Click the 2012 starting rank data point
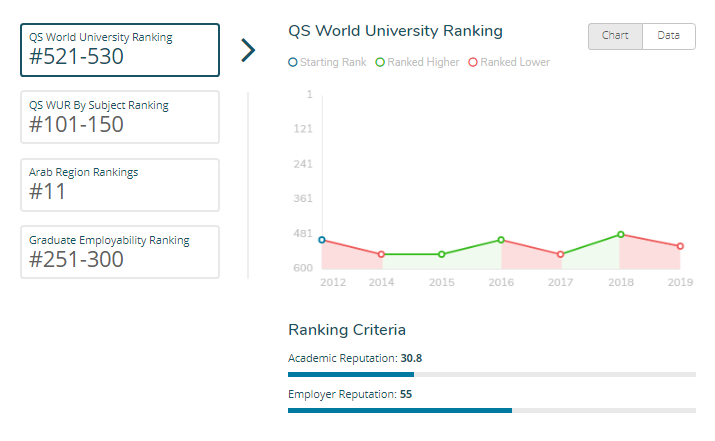 point(322,240)
